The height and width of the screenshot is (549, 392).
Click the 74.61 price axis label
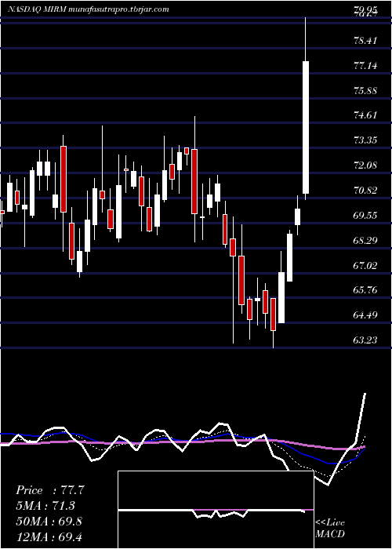coord(365,115)
